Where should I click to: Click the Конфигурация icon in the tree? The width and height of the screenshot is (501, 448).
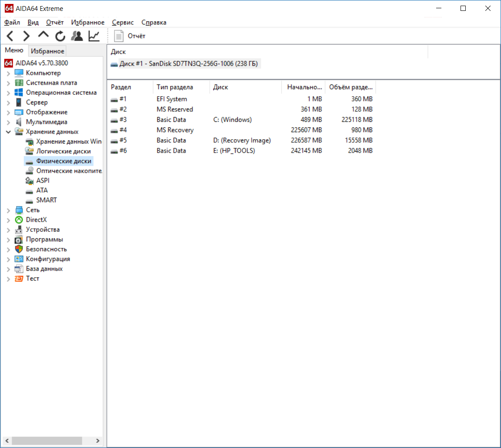(x=19, y=259)
